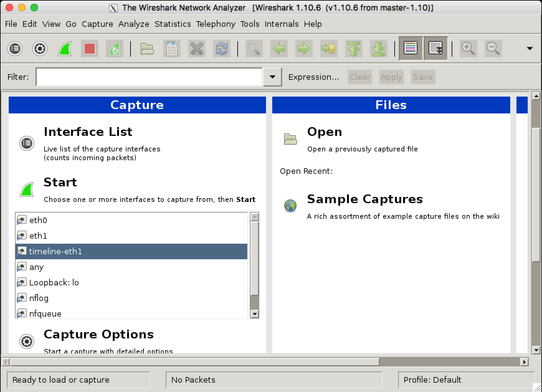542x392 pixels.
Task: Open the Analyze menu
Action: [x=134, y=24]
